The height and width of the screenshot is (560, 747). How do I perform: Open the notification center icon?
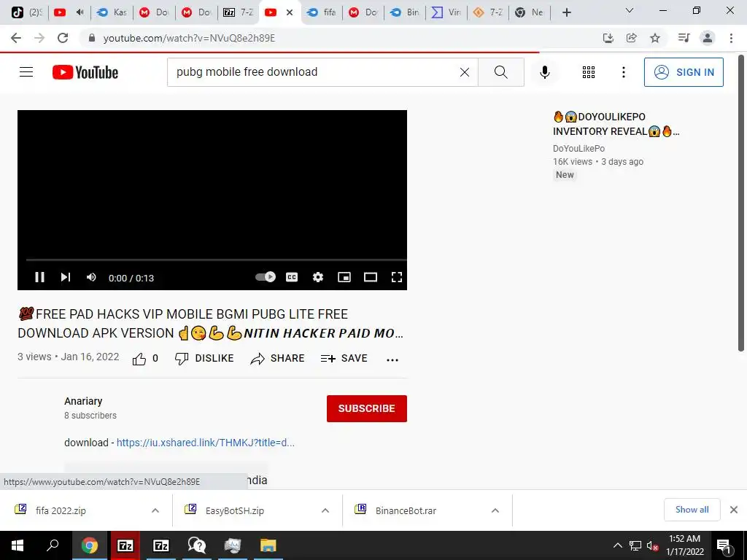(x=724, y=546)
